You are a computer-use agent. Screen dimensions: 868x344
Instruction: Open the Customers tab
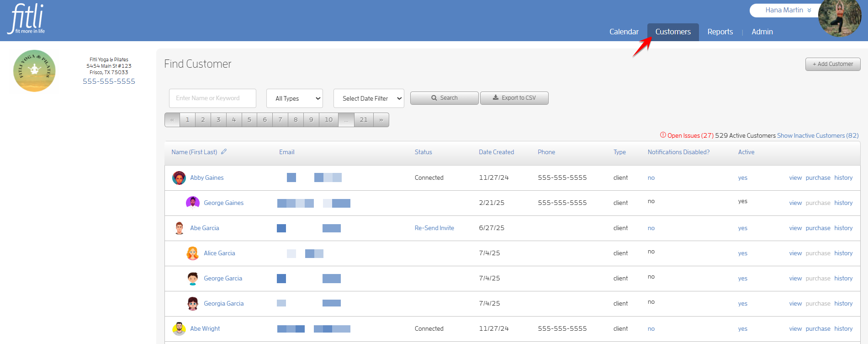coord(673,32)
